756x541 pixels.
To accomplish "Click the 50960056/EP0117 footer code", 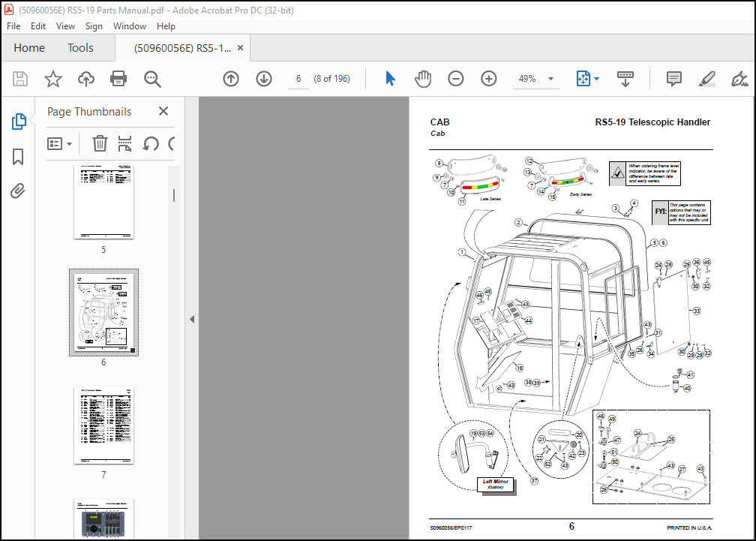I will [451, 528].
